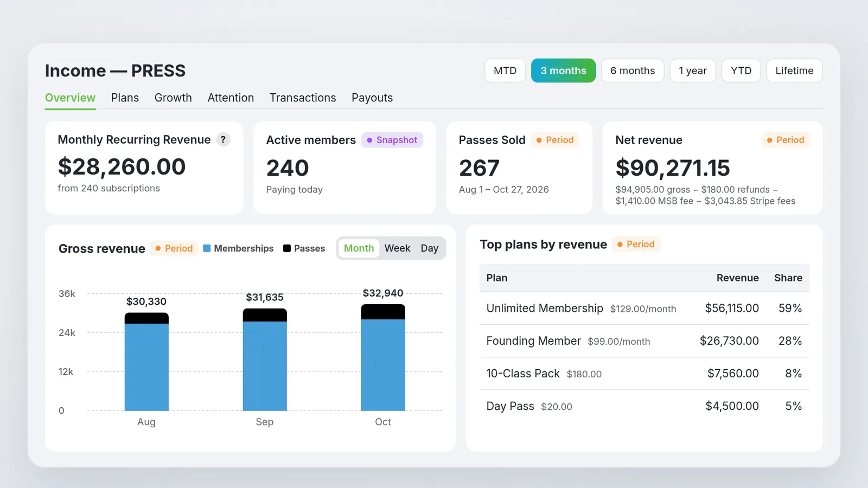Open the Overview tab
The image size is (868, 488).
coord(70,98)
